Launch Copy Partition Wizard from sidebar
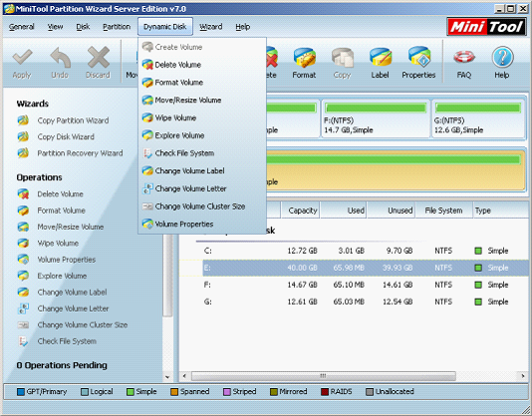 coord(73,120)
